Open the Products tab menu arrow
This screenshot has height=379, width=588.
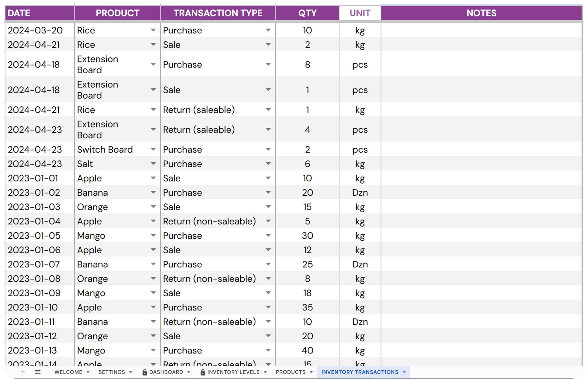point(311,372)
